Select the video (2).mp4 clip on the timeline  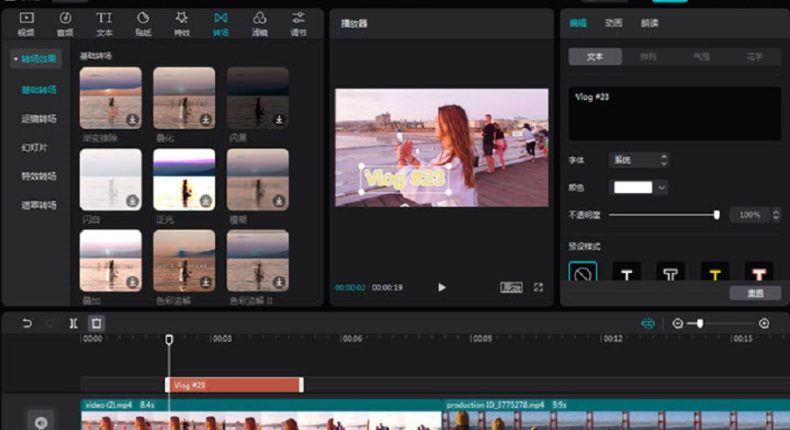(x=261, y=414)
